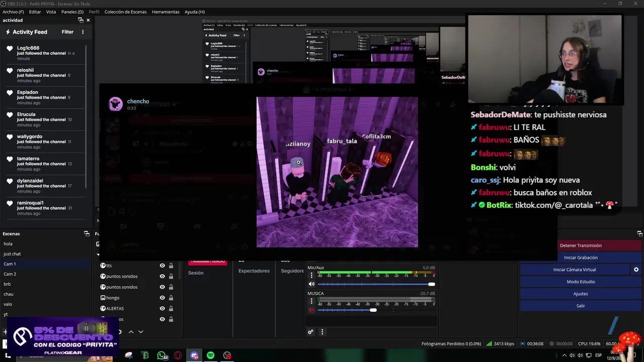
Task: Open MUSICA three-dot audio options
Action: [x=311, y=301]
